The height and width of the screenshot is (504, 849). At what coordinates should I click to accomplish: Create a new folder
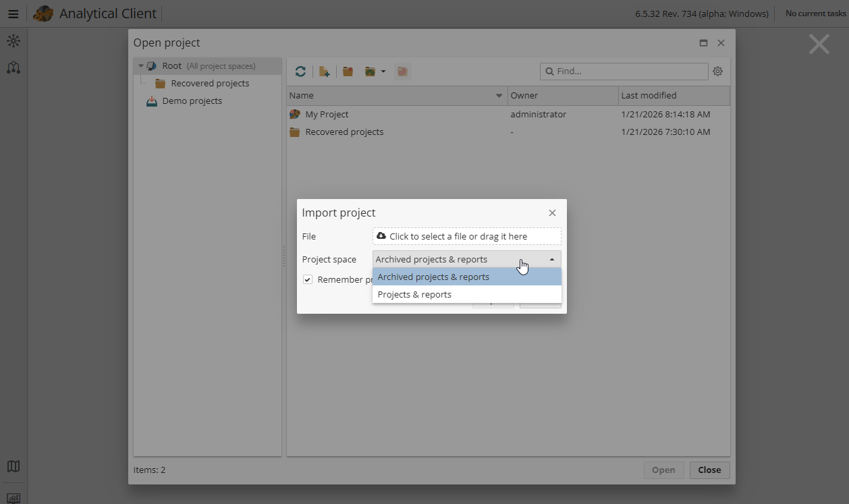click(x=348, y=71)
